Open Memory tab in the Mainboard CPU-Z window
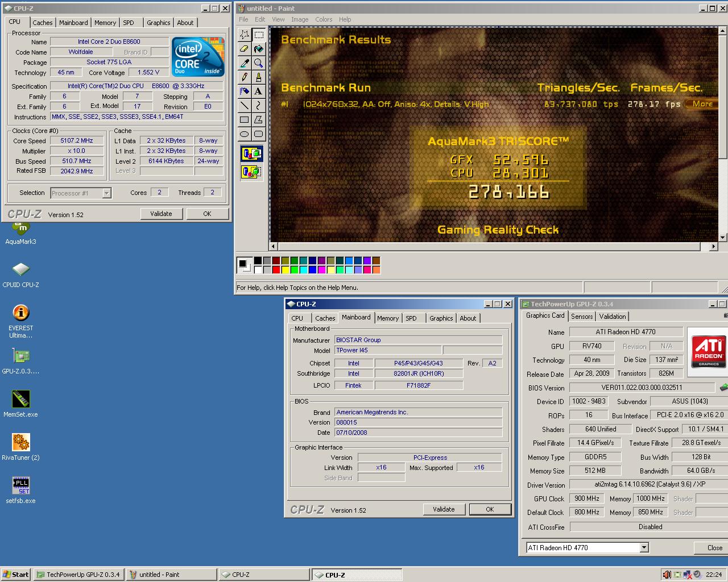 [x=388, y=318]
